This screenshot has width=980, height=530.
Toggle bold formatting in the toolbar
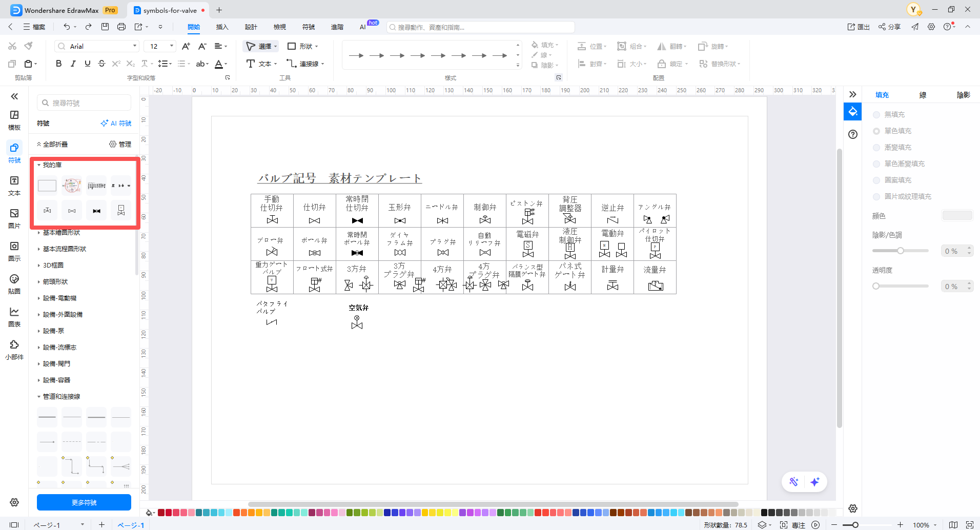pyautogui.click(x=58, y=64)
